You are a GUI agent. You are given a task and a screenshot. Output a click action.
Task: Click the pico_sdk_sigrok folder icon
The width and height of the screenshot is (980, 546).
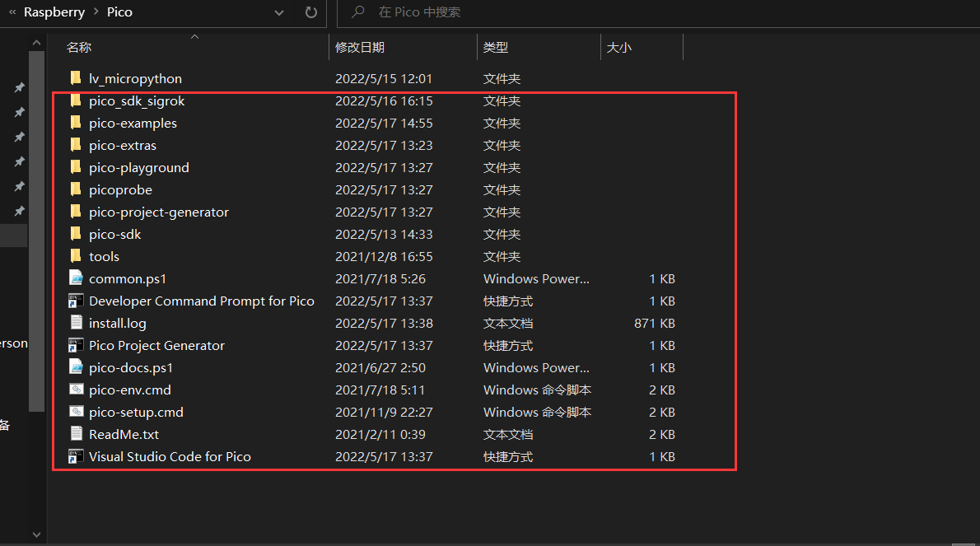coord(76,100)
